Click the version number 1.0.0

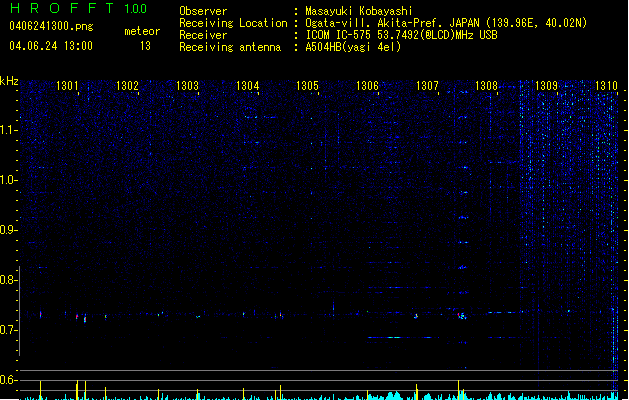[136, 9]
